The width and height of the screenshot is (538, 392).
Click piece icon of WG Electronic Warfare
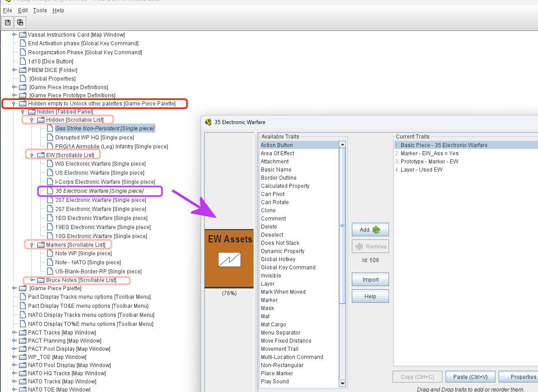click(x=50, y=163)
